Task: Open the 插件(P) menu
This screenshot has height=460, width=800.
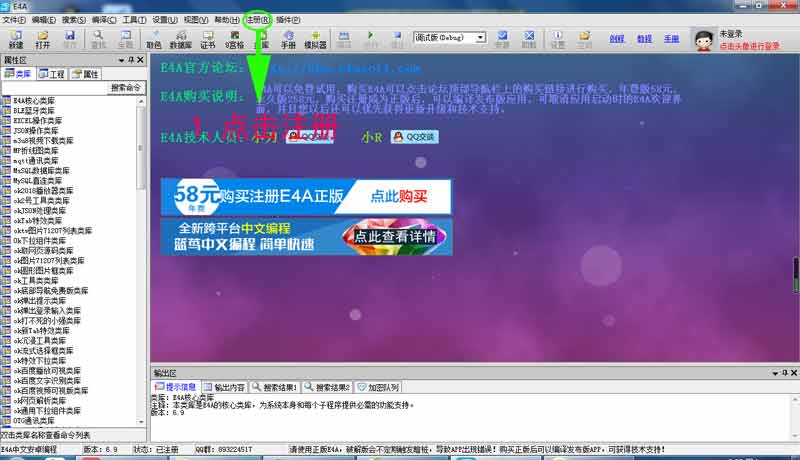Action: click(x=288, y=20)
